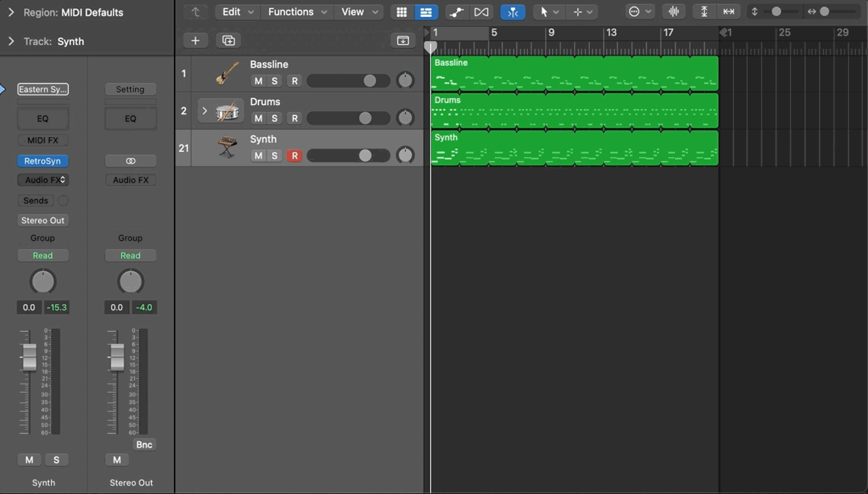Click the Stereo Out pan knob

[130, 281]
